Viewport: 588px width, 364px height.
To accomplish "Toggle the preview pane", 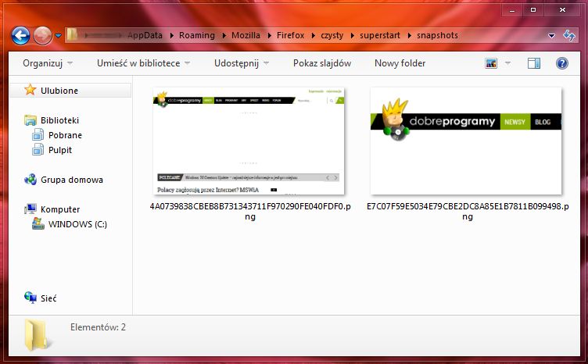I will (533, 63).
